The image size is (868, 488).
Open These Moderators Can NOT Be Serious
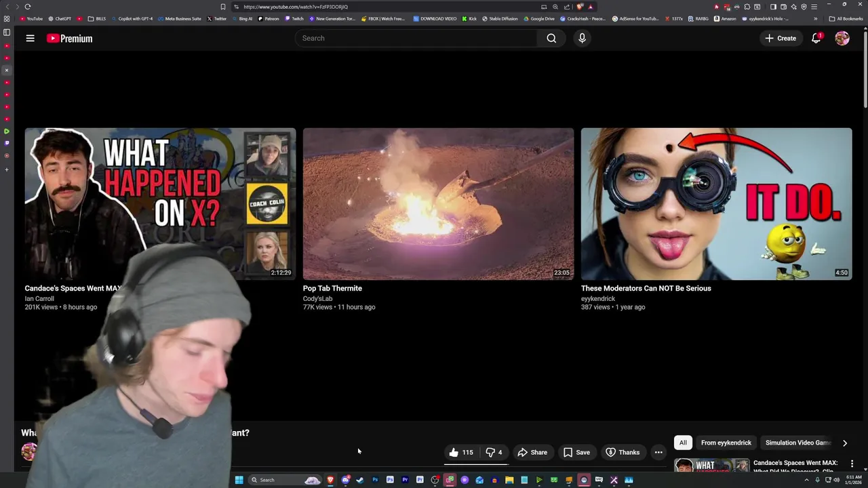click(646, 288)
